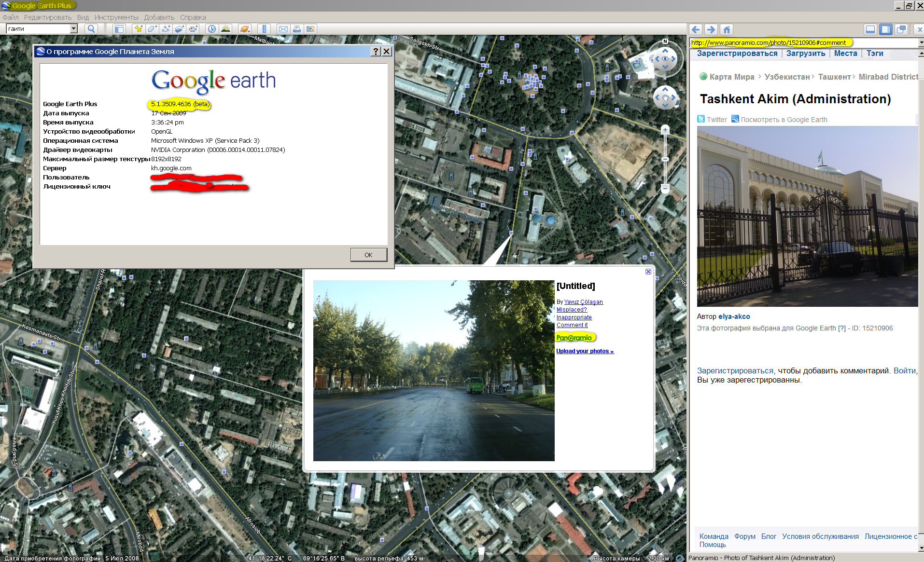Screen dimensions: 924x562
Task: Click the Inappropriate link
Action: coord(574,317)
